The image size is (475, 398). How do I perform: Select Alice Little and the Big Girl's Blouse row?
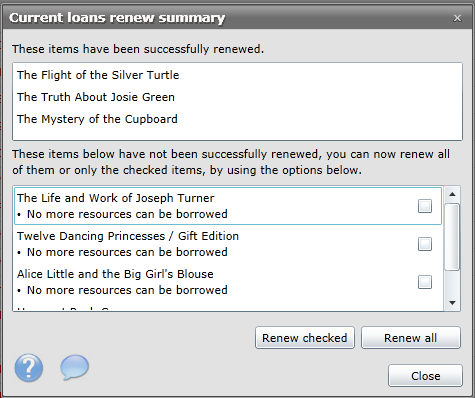pos(228,282)
